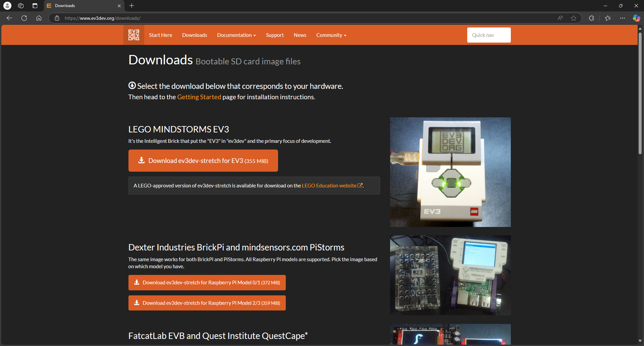Open the Copilot icon
The width and height of the screenshot is (644, 346).
click(x=636, y=18)
